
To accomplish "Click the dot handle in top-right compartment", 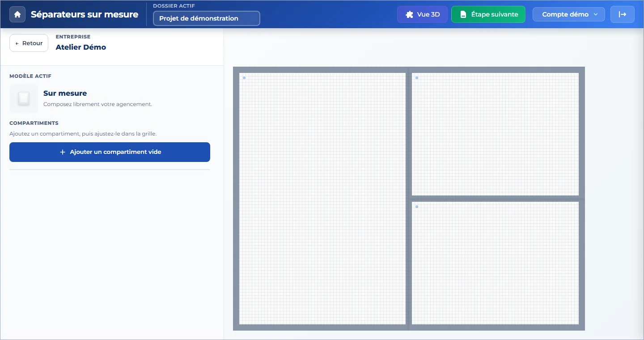I will [417, 78].
